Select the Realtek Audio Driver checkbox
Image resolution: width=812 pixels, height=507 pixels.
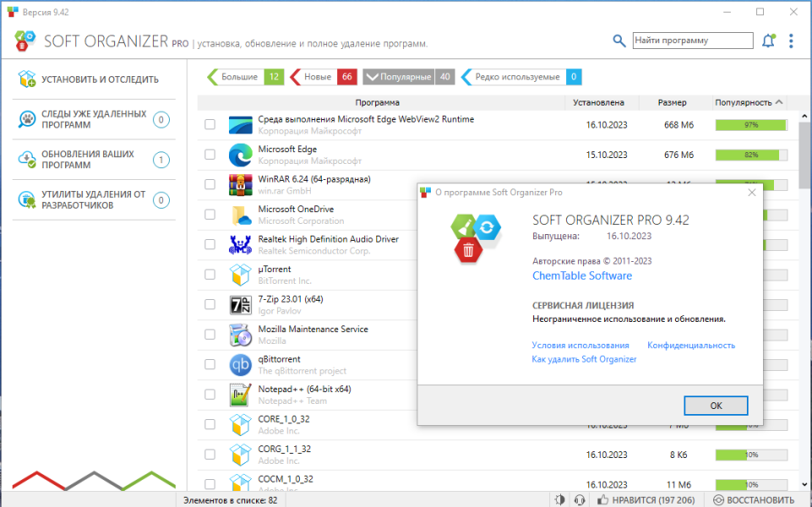pyautogui.click(x=210, y=244)
